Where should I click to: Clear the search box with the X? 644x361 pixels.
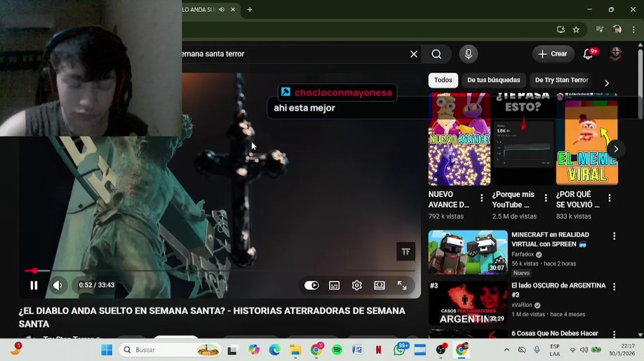(x=414, y=54)
